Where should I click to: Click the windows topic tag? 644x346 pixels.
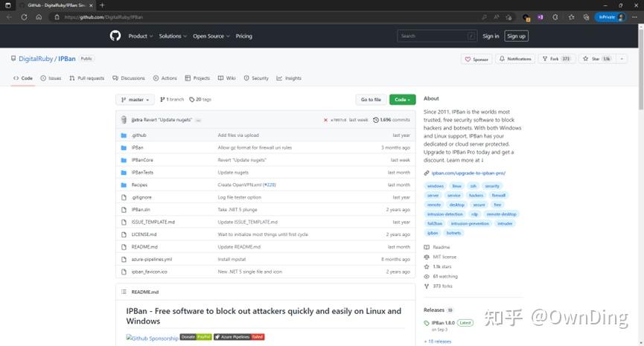436,186
